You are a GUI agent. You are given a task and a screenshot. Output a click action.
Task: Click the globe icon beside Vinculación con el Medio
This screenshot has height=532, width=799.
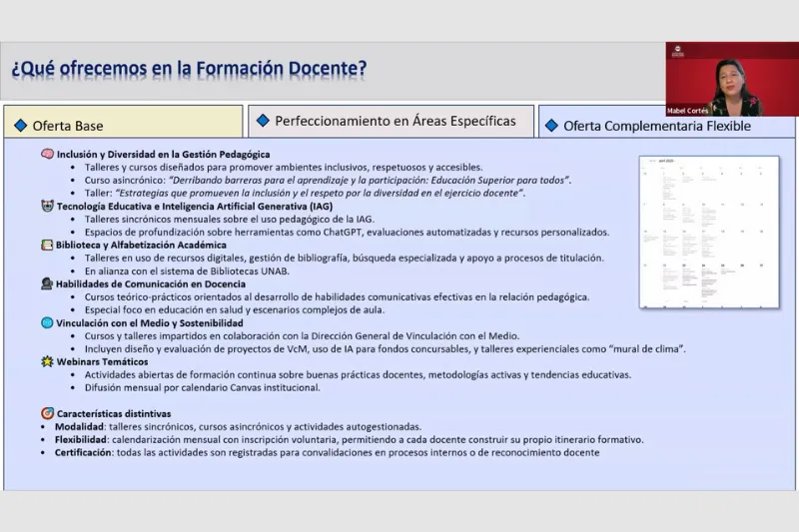(x=47, y=322)
